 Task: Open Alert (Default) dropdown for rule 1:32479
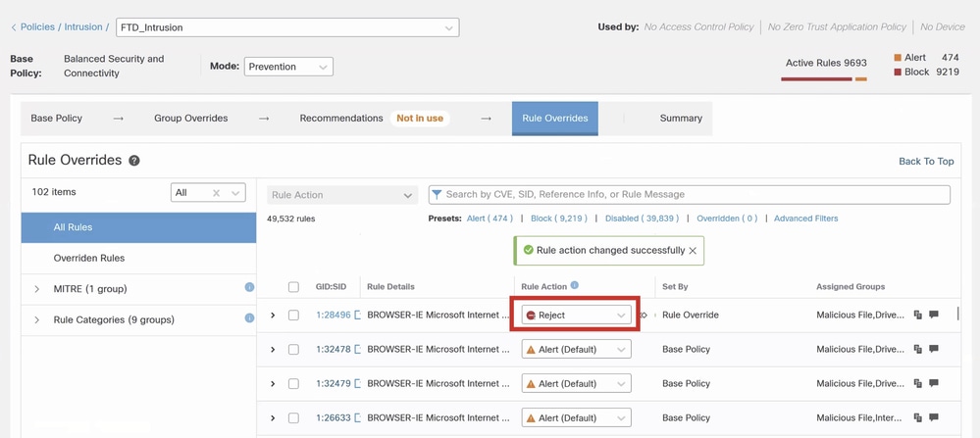576,384
